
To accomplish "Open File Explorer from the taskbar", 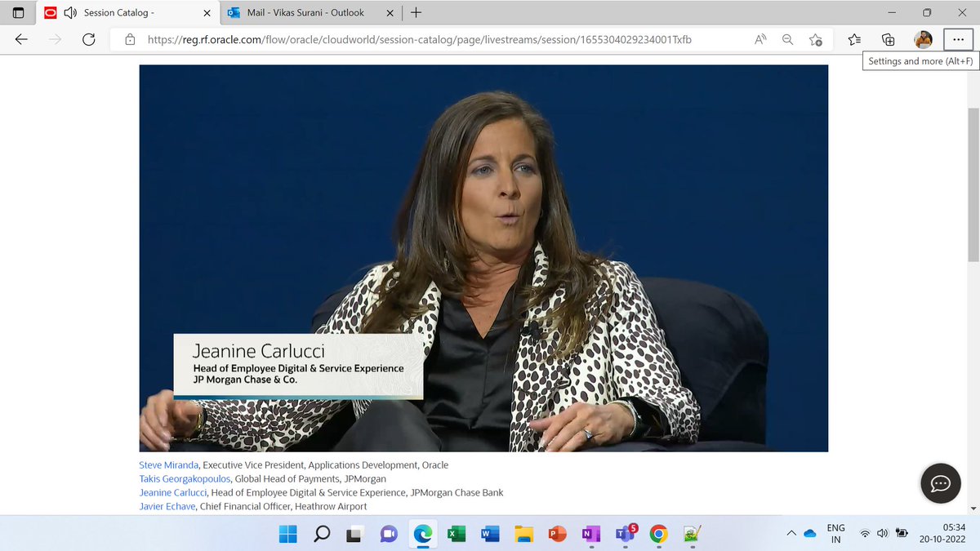I will (523, 534).
